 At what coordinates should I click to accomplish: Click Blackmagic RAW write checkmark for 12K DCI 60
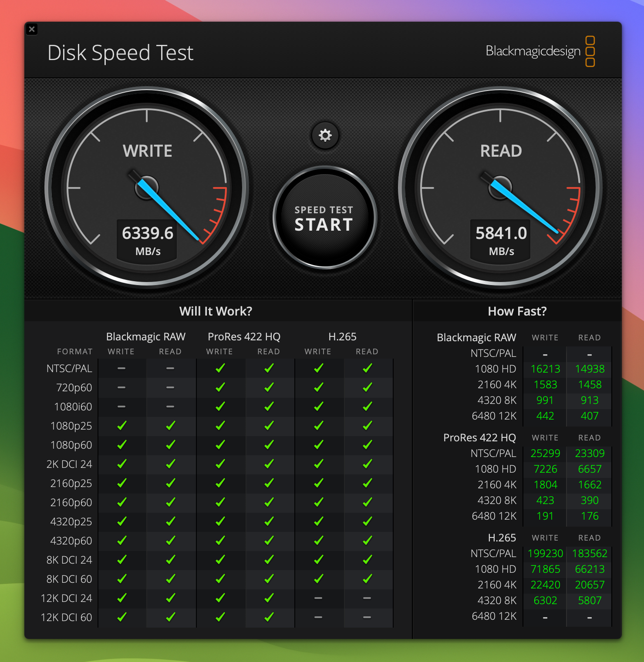point(122,617)
